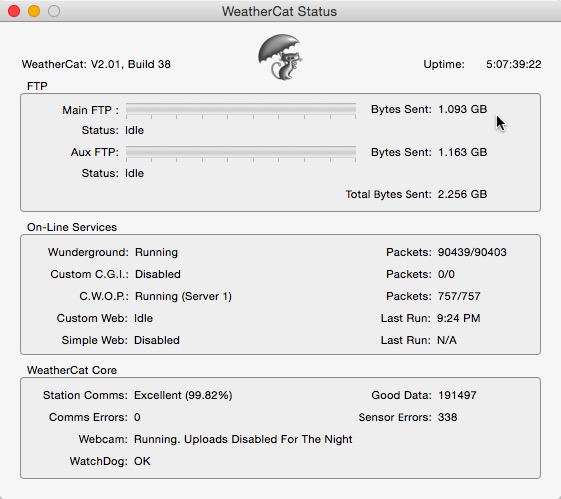Click the WeatherCat Status title text
The height and width of the screenshot is (499, 561).
tap(279, 11)
